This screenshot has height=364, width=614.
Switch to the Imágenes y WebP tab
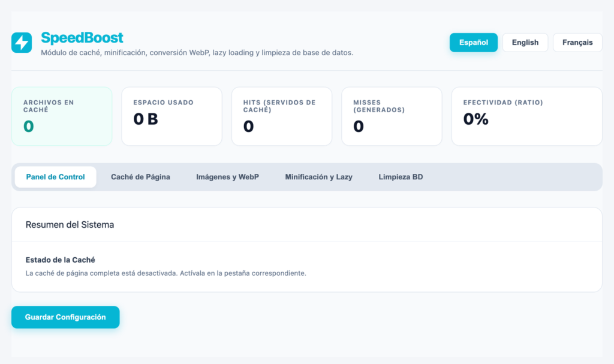pos(227,177)
